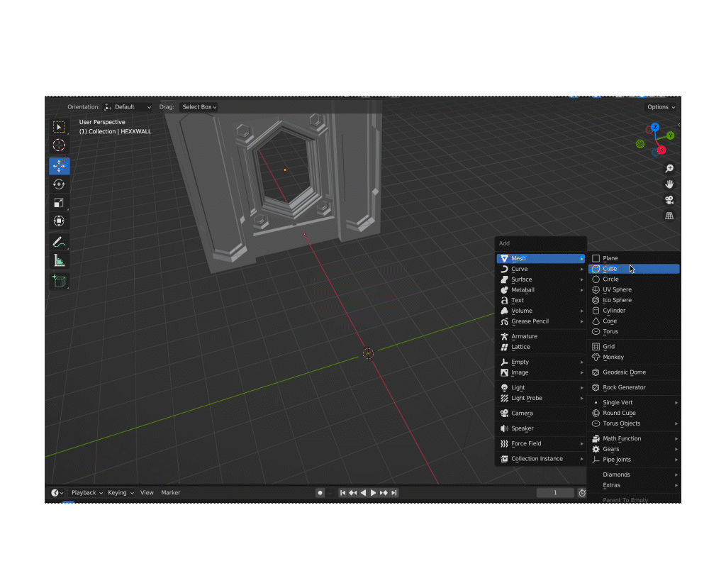Open the Keying menu
Image resolution: width=726 pixels, height=588 pixels.
(x=121, y=492)
